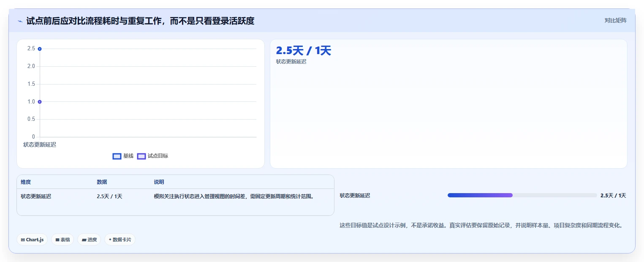Click the 2.5 data point on chart
Image resolution: width=644 pixels, height=262 pixels.
[x=40, y=49]
